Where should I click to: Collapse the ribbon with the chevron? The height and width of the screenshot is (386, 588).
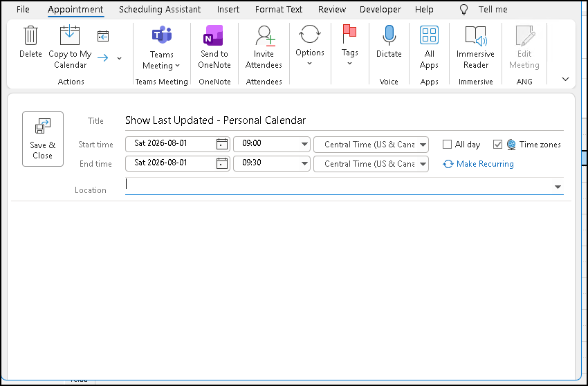pyautogui.click(x=565, y=79)
